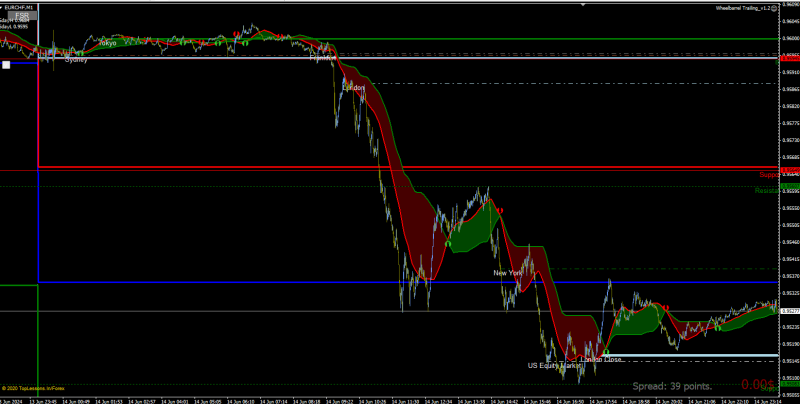Click the 13 Jun 23:45 time label
The height and width of the screenshot is (404, 800).
point(43,401)
